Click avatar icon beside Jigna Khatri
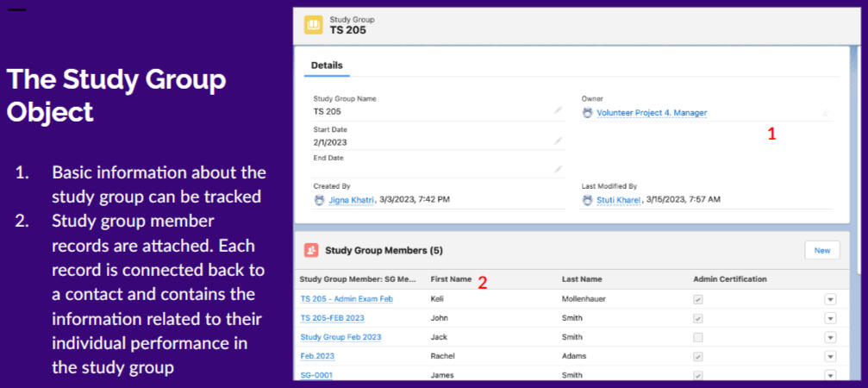Image resolution: width=868 pixels, height=388 pixels. [320, 200]
